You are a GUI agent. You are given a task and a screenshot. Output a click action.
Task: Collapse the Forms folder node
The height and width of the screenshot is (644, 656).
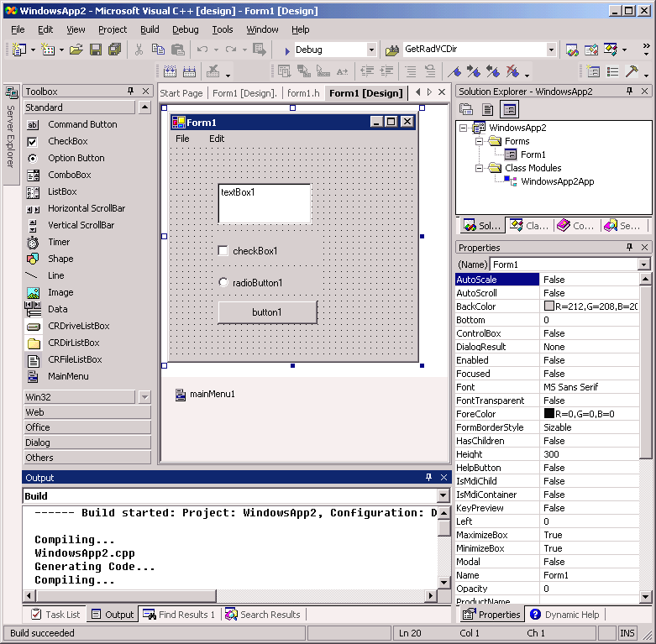pos(480,141)
